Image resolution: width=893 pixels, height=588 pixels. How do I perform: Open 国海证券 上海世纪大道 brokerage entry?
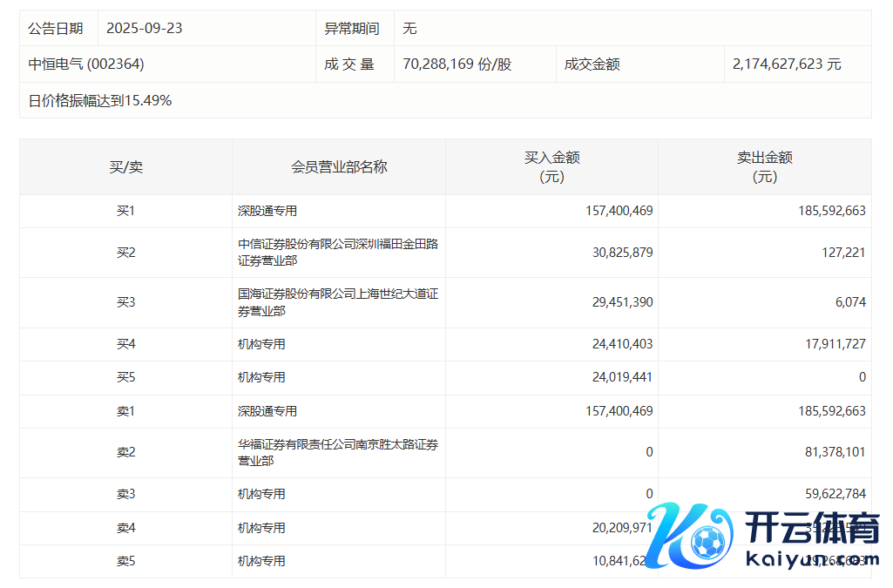[x=338, y=302]
